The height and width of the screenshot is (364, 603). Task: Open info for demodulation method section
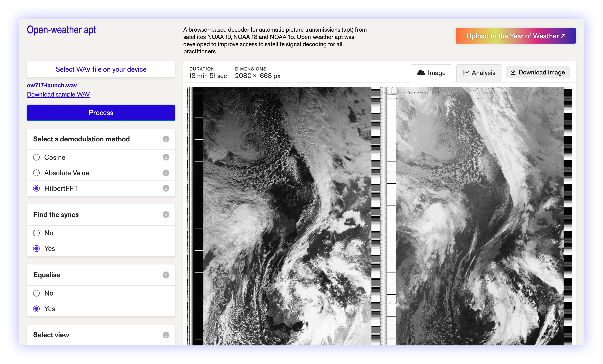166,139
